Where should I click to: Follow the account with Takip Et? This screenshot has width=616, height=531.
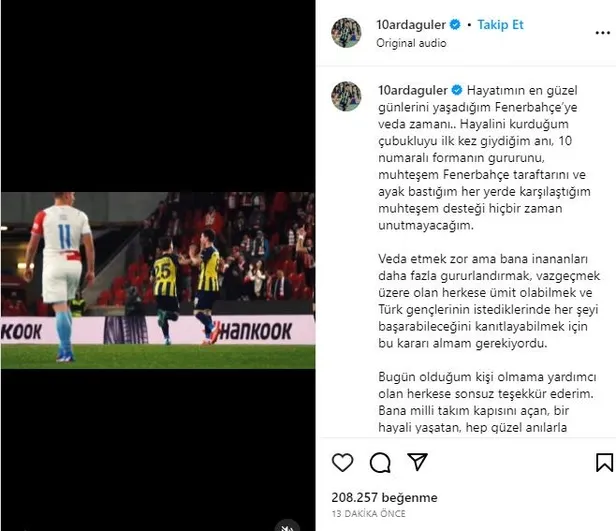tap(500, 25)
